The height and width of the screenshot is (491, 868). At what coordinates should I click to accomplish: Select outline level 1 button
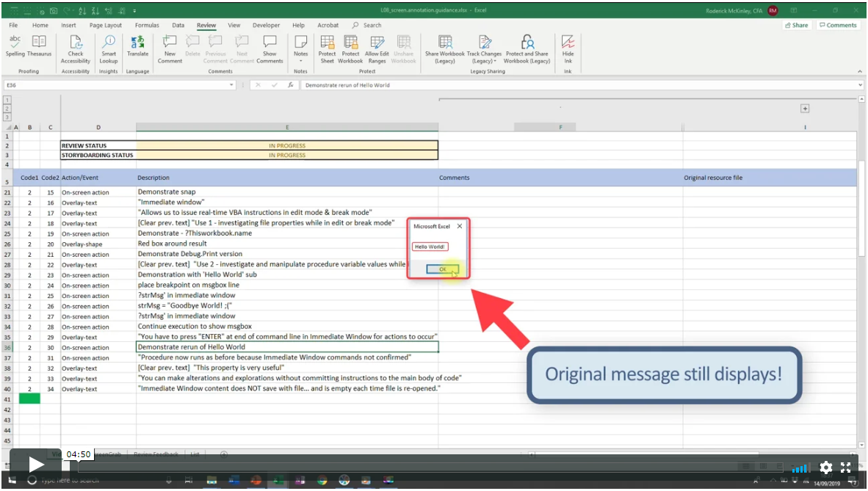tap(7, 101)
